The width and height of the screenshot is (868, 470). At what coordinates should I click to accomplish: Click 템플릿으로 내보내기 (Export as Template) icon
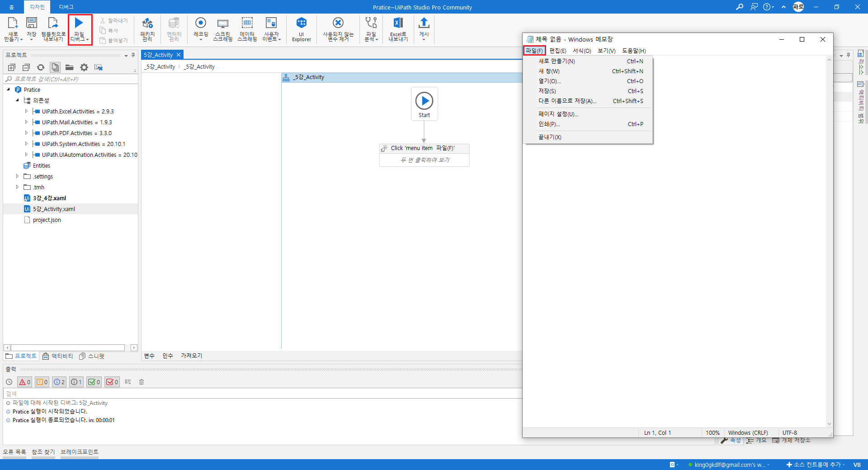[53, 23]
